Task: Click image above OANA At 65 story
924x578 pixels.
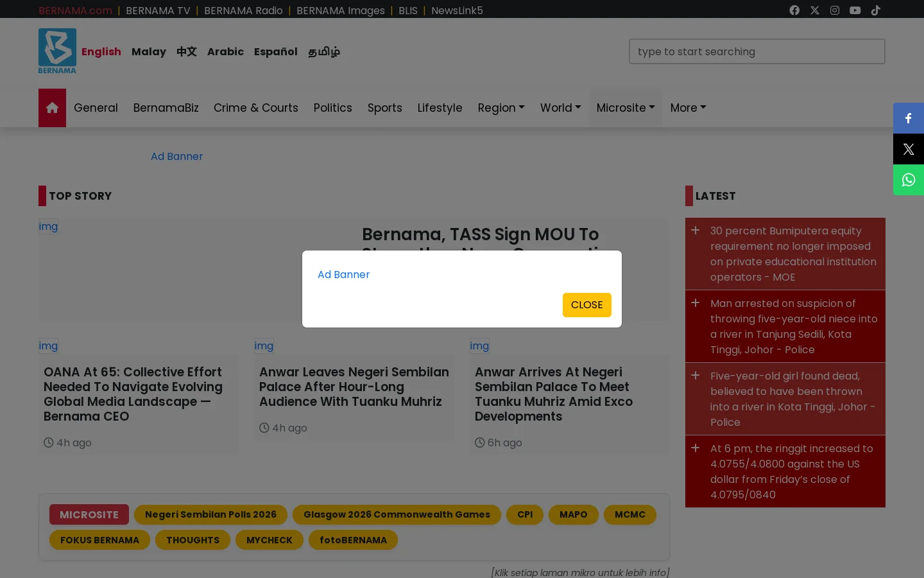Action: (x=48, y=346)
